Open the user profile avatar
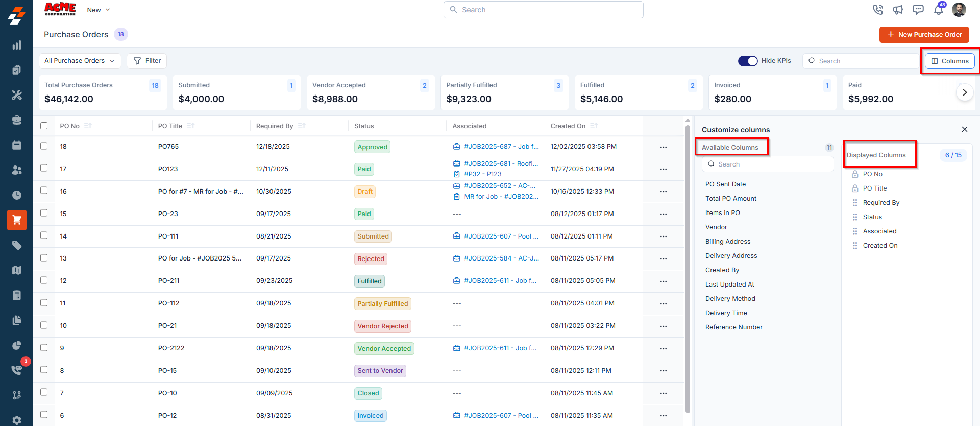980x426 pixels. 959,10
